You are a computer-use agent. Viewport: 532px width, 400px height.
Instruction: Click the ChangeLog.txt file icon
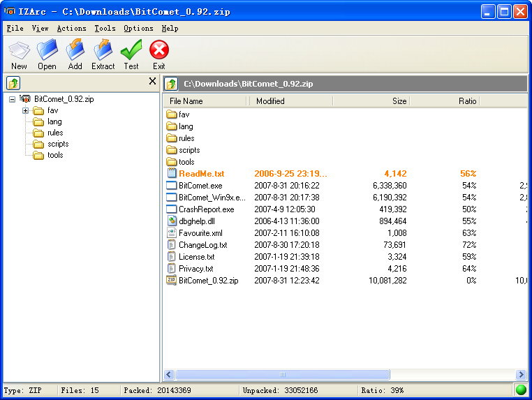(x=172, y=244)
